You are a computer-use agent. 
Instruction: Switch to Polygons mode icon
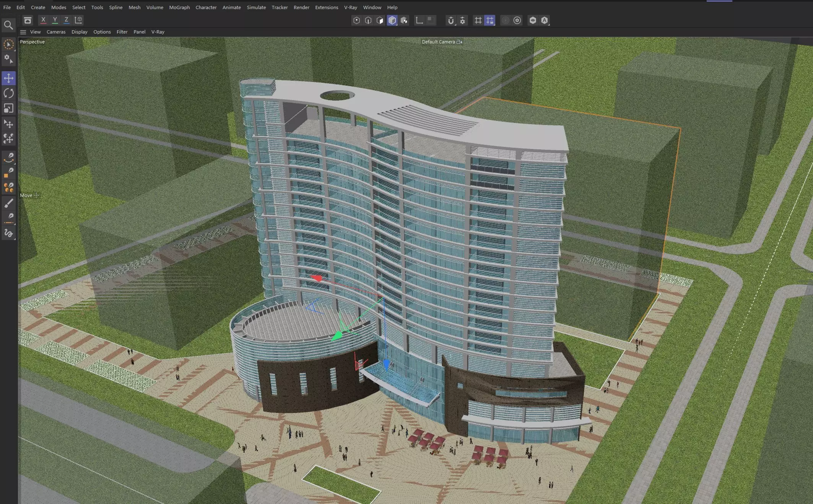point(380,20)
